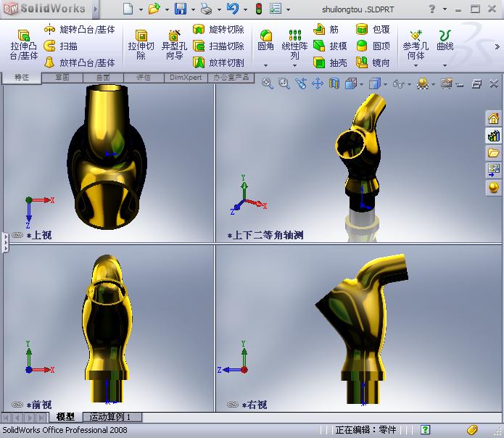Expand 线性阵列 pattern dropdown arrow

(294, 65)
